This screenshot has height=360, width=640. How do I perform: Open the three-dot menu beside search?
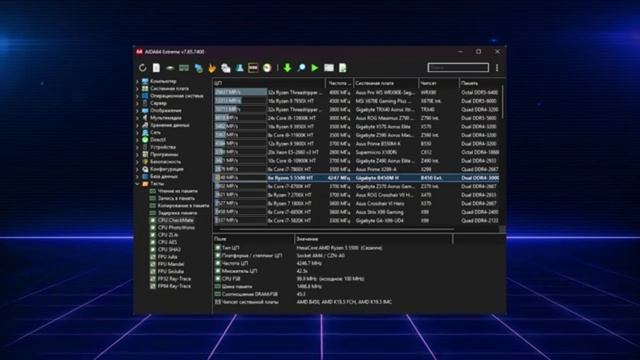[497, 68]
